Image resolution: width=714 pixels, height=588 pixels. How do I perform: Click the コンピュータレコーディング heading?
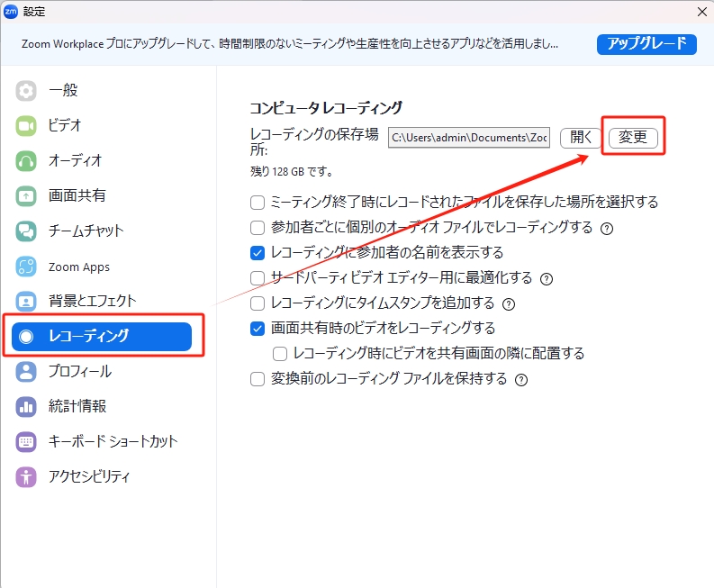[x=326, y=108]
